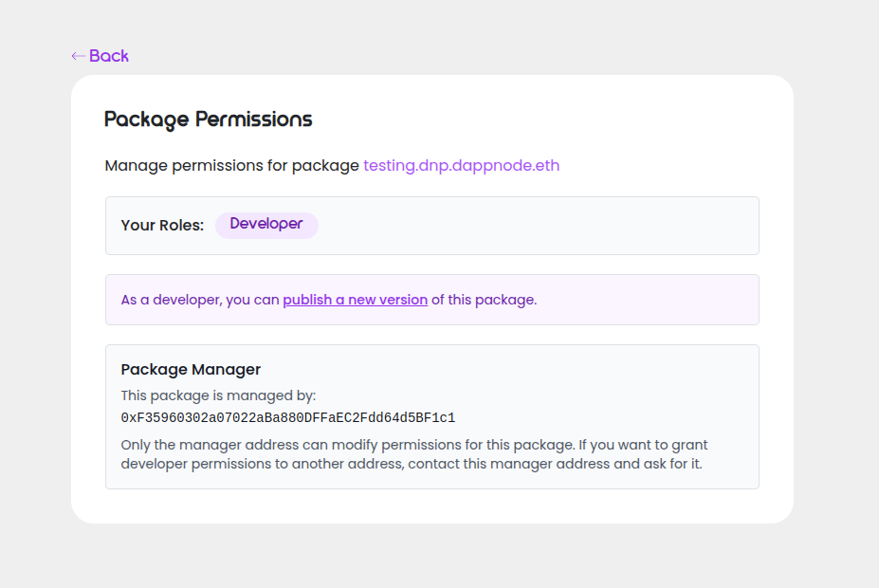Click the Your Roles card
Screen dimensions: 879x588
(x=431, y=225)
